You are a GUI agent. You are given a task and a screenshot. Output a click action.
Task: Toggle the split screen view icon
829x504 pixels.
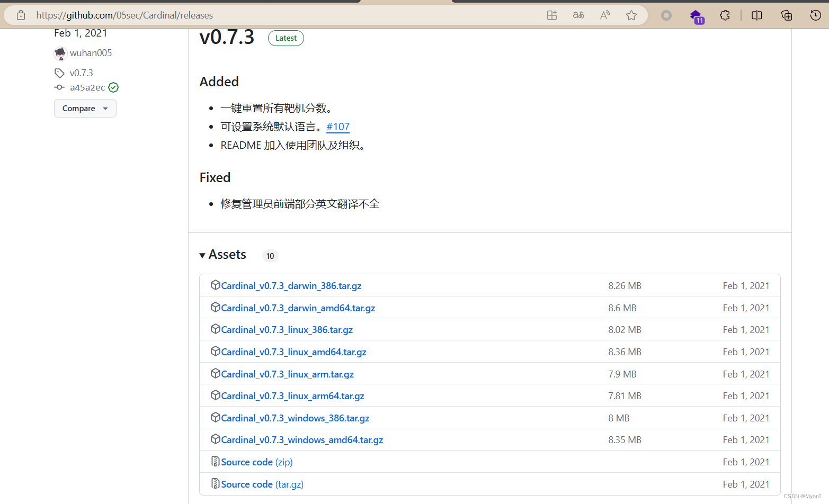pos(757,15)
